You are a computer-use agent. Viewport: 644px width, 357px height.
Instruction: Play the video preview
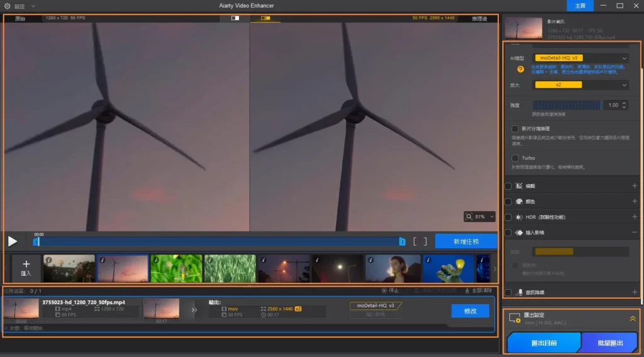pyautogui.click(x=13, y=241)
